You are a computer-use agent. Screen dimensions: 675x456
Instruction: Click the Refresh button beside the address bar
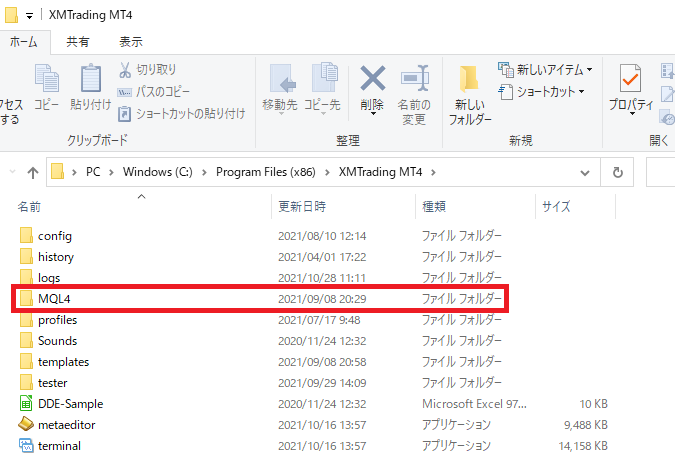(617, 172)
